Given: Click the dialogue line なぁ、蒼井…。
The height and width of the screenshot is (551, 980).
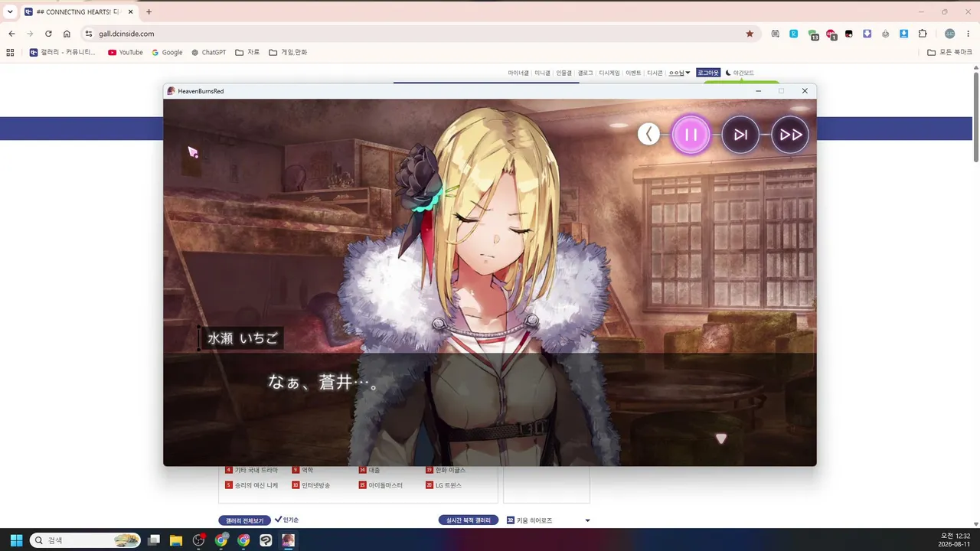Looking at the screenshot, I should (x=323, y=383).
